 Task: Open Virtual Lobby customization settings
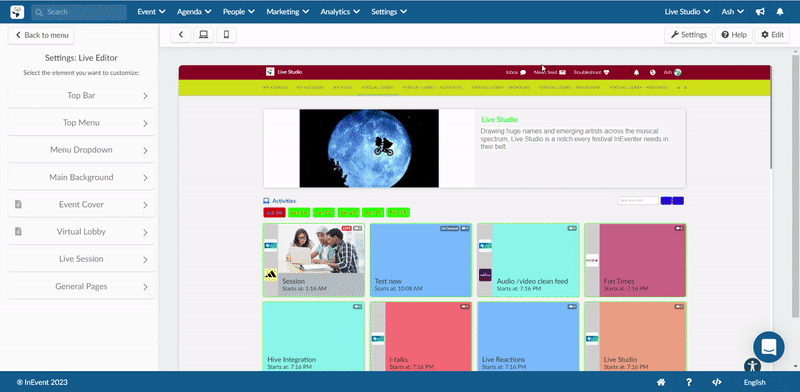tap(82, 232)
